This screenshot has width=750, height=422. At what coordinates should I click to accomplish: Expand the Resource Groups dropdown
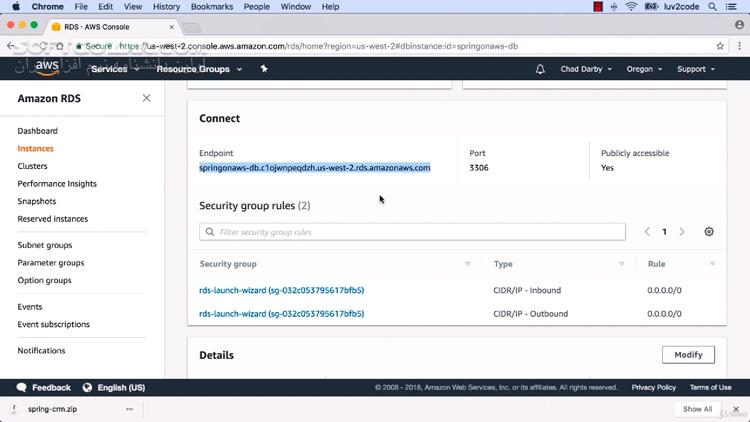pos(199,69)
